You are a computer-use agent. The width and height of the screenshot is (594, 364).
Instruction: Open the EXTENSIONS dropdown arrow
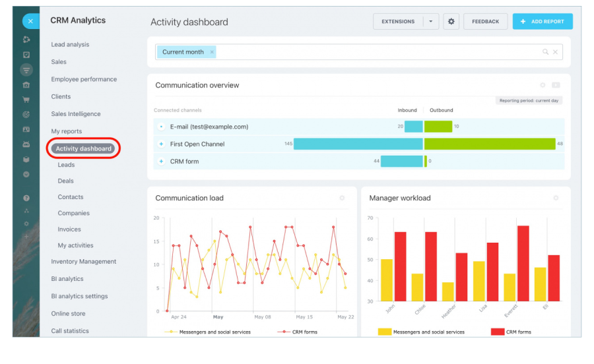[431, 22]
